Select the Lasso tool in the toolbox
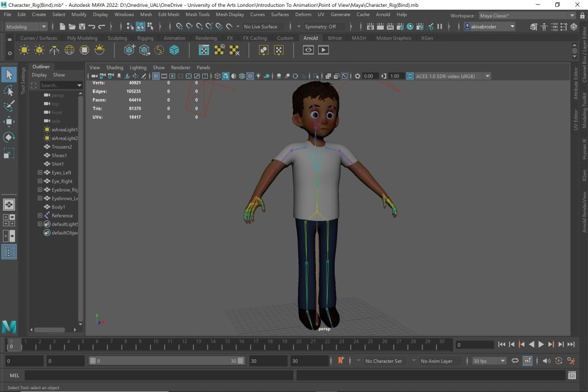This screenshot has width=588, height=392. [9, 91]
